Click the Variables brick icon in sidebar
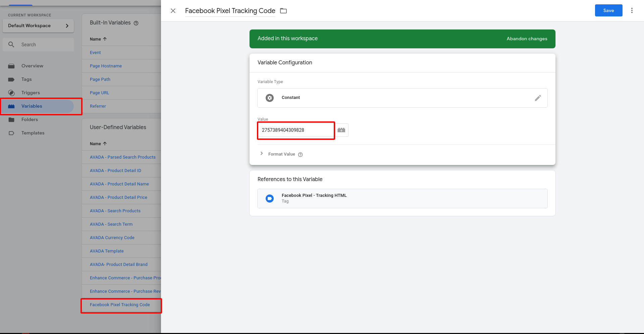 pyautogui.click(x=11, y=106)
